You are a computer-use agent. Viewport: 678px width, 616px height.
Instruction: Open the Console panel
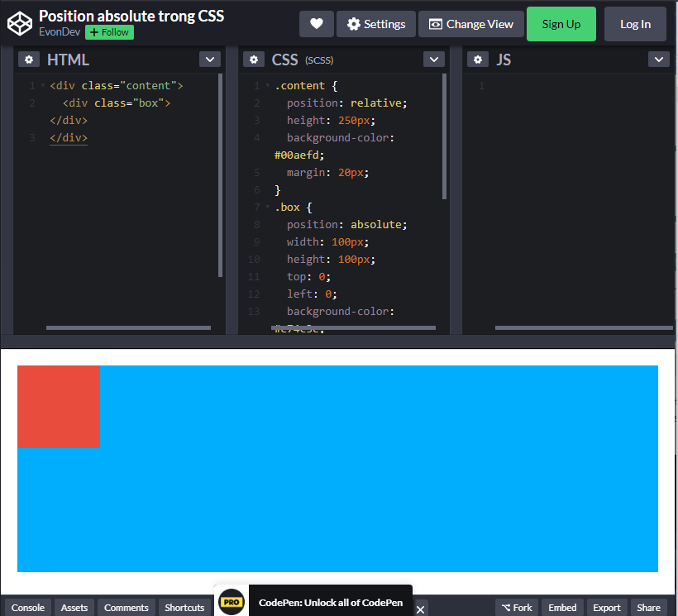click(x=27, y=608)
